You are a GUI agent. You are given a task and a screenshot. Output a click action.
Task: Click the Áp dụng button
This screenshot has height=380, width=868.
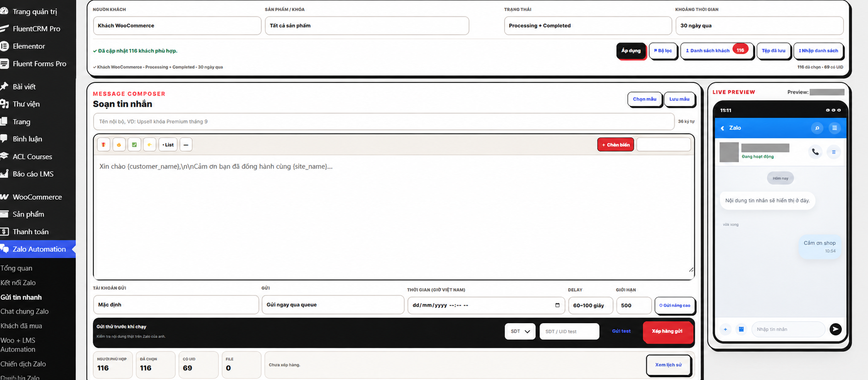click(631, 51)
